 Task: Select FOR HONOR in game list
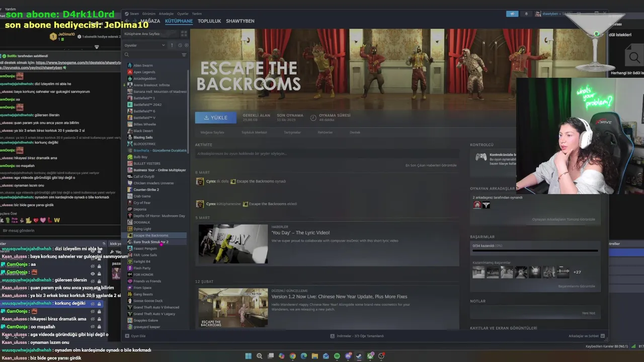143,275
